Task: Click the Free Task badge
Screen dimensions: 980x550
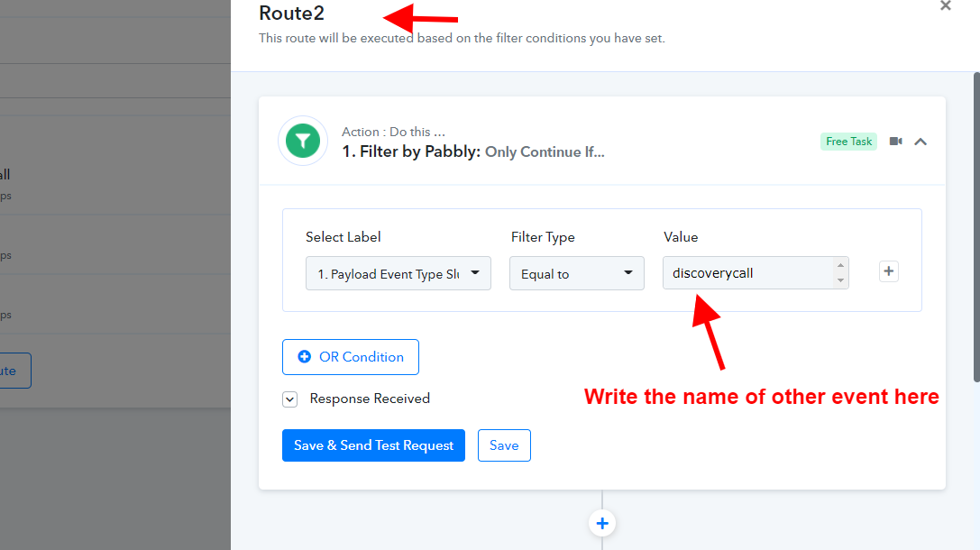Action: (848, 142)
